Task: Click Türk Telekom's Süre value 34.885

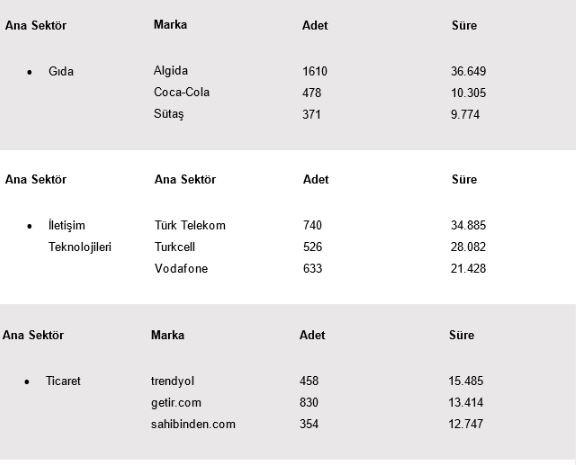Action: point(468,225)
